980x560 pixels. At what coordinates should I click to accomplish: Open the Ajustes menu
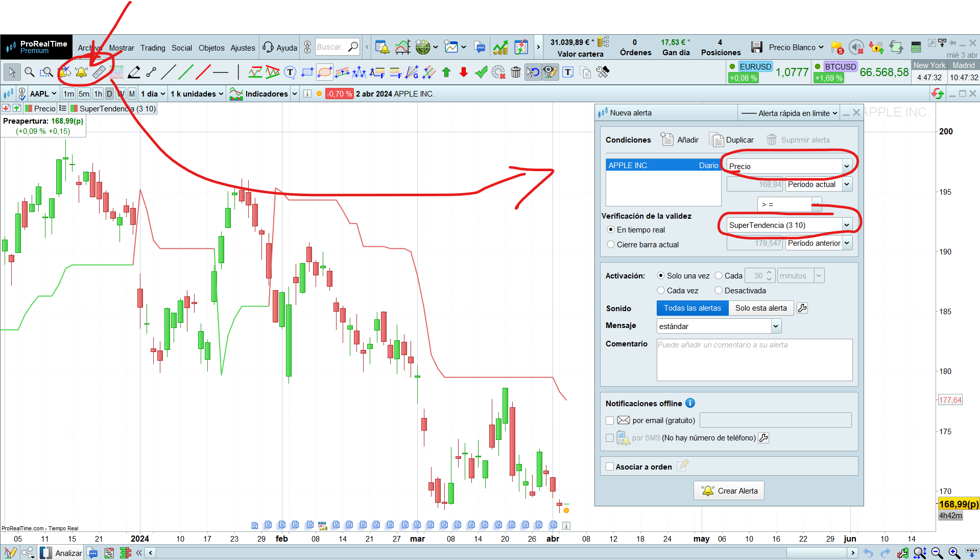pos(243,48)
